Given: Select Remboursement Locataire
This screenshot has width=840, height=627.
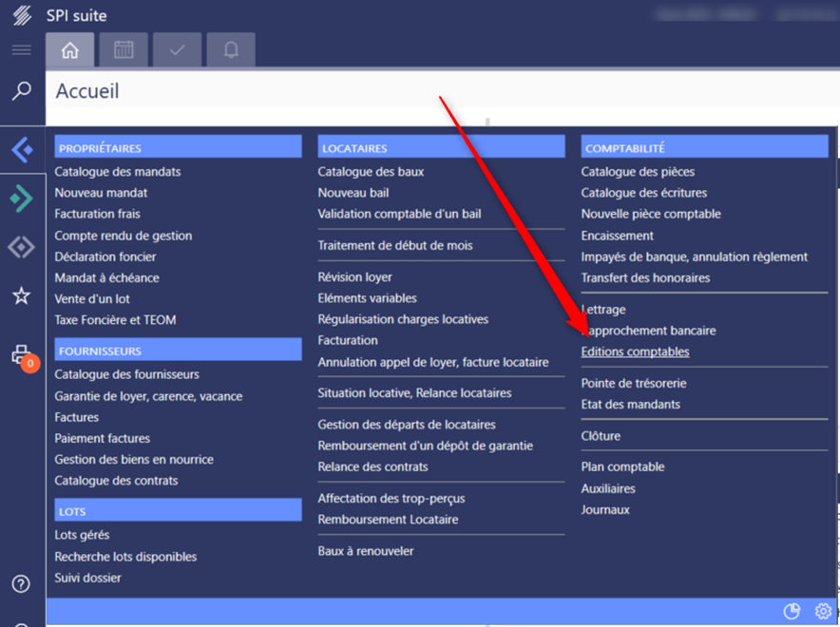Looking at the screenshot, I should pyautogui.click(x=388, y=520).
